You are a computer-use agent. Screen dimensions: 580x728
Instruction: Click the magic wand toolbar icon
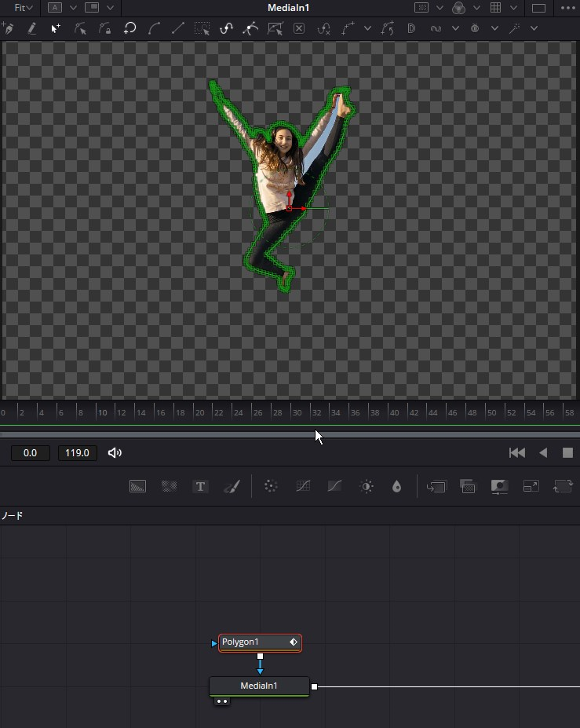point(514,28)
